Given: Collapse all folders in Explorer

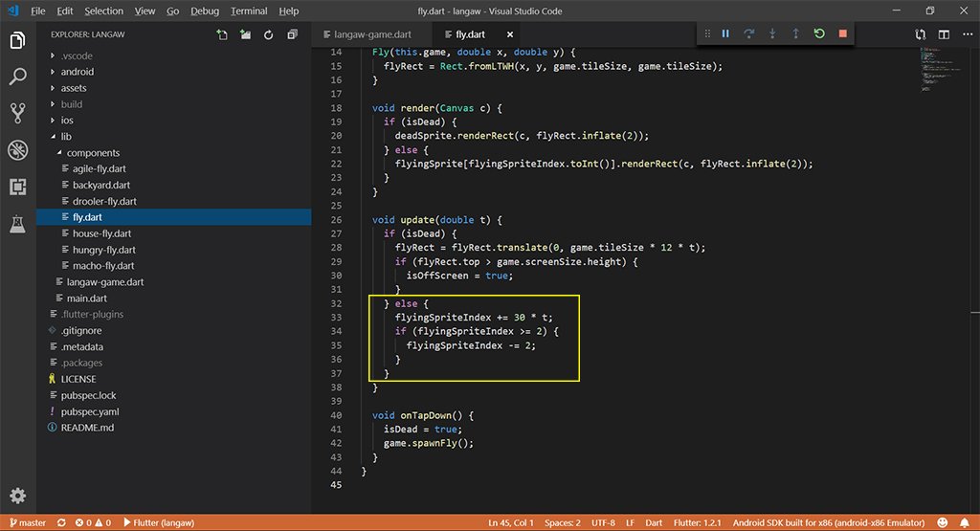Looking at the screenshot, I should (x=290, y=35).
